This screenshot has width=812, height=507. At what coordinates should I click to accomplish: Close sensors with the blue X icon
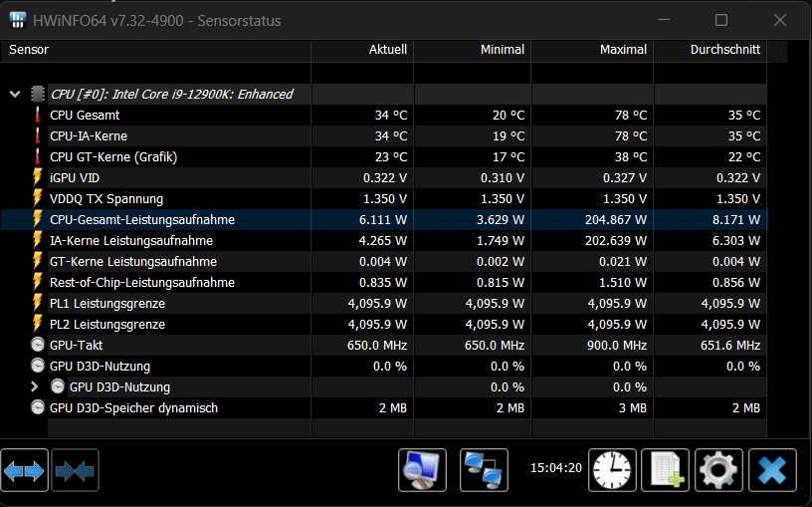click(772, 470)
